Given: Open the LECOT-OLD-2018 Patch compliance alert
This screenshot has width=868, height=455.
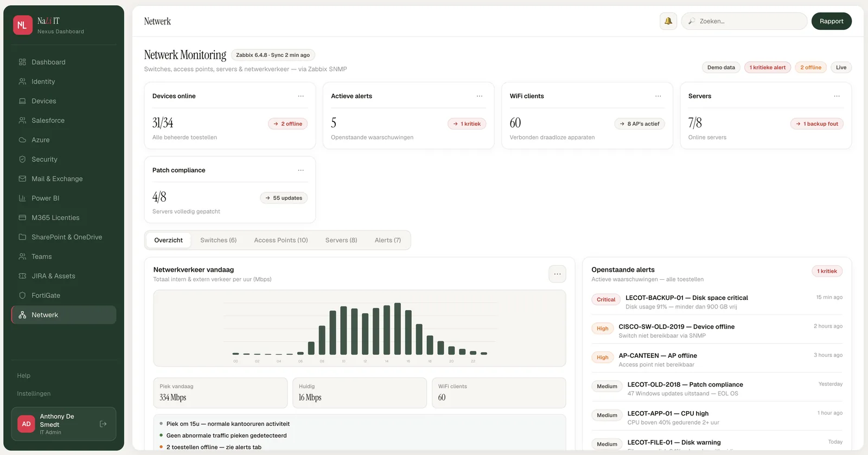Looking at the screenshot, I should coord(717,389).
